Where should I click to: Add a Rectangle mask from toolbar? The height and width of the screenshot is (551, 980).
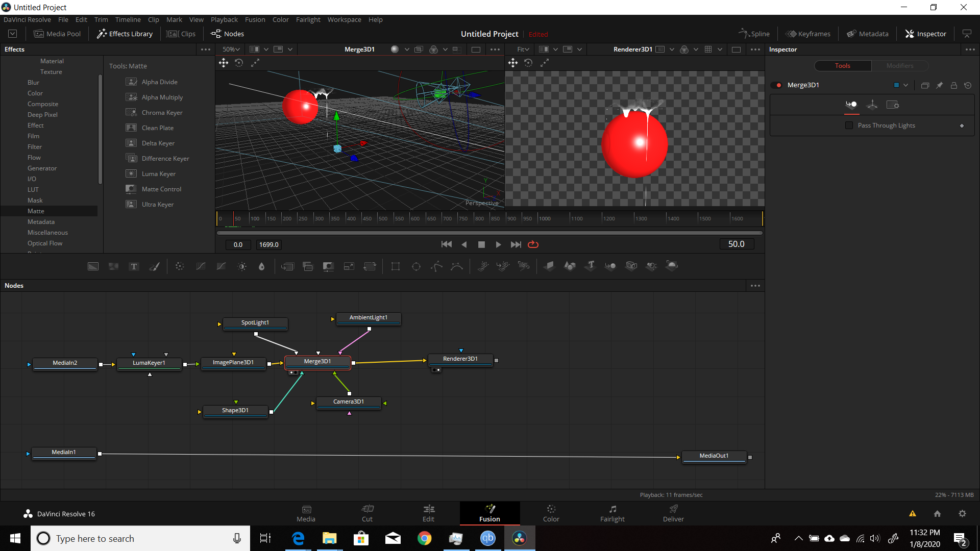(x=396, y=266)
